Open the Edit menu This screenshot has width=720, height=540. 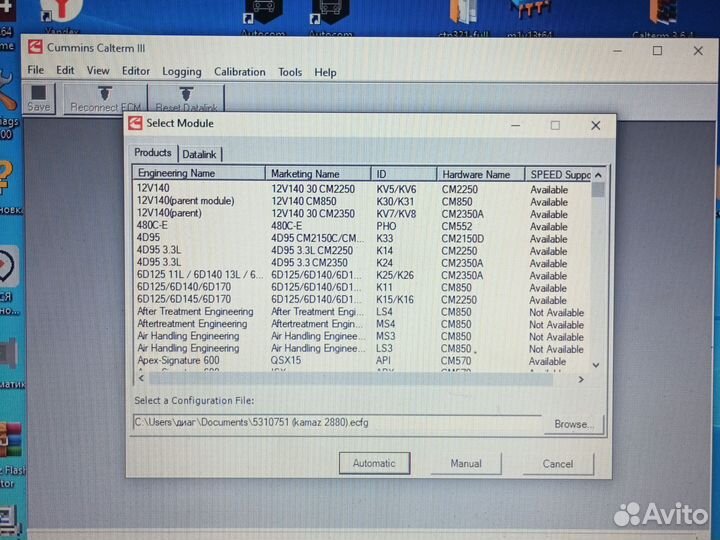point(65,70)
